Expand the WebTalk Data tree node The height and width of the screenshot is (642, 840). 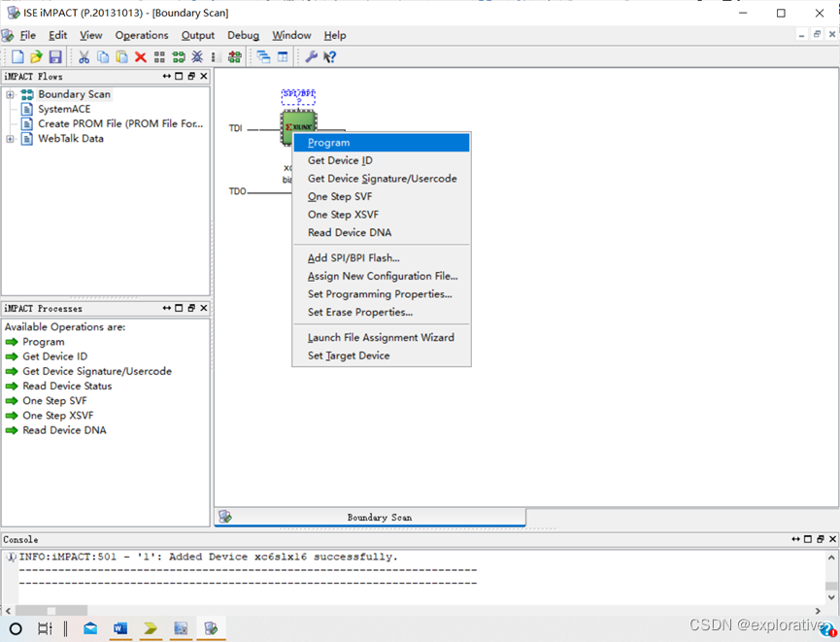pos(10,139)
